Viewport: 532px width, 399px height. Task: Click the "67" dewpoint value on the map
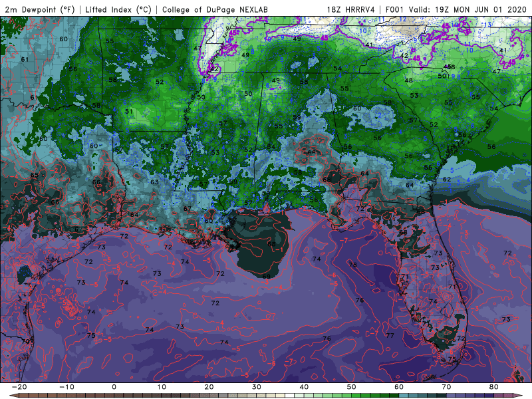tap(188, 209)
